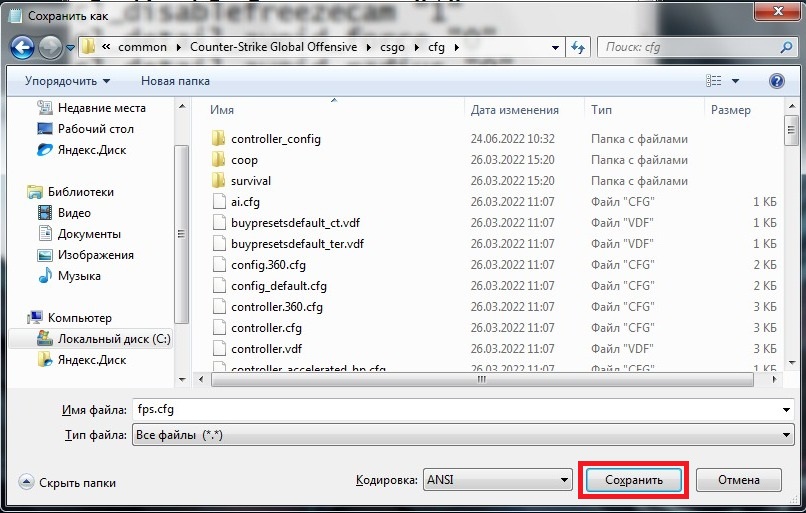Sort by the Размер column header
The image size is (806, 513).
coord(730,110)
